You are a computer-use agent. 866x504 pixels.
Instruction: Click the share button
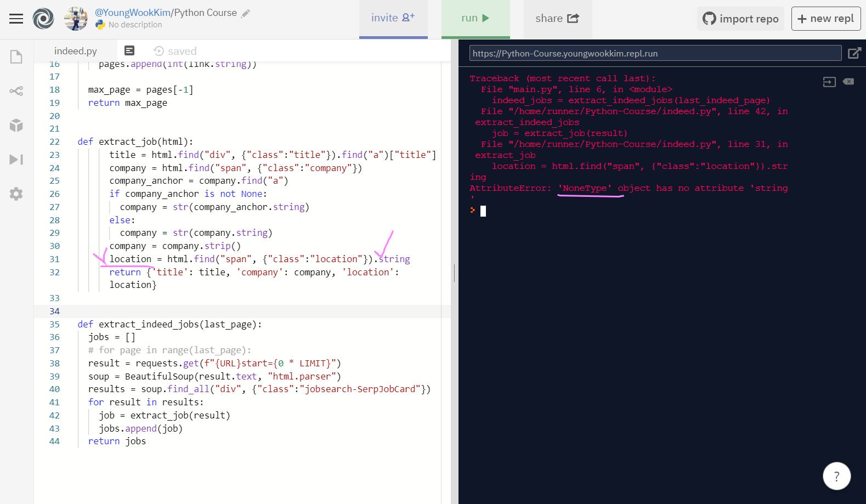pos(557,18)
